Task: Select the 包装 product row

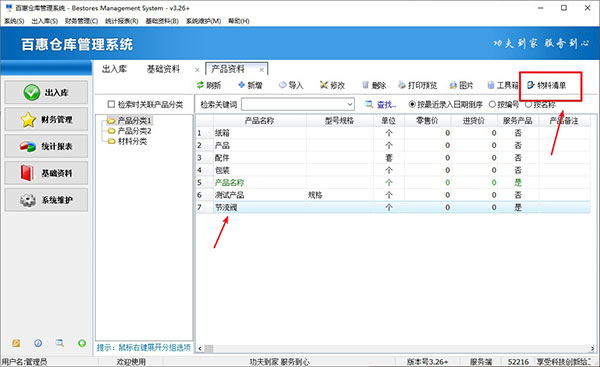Action: (x=393, y=170)
